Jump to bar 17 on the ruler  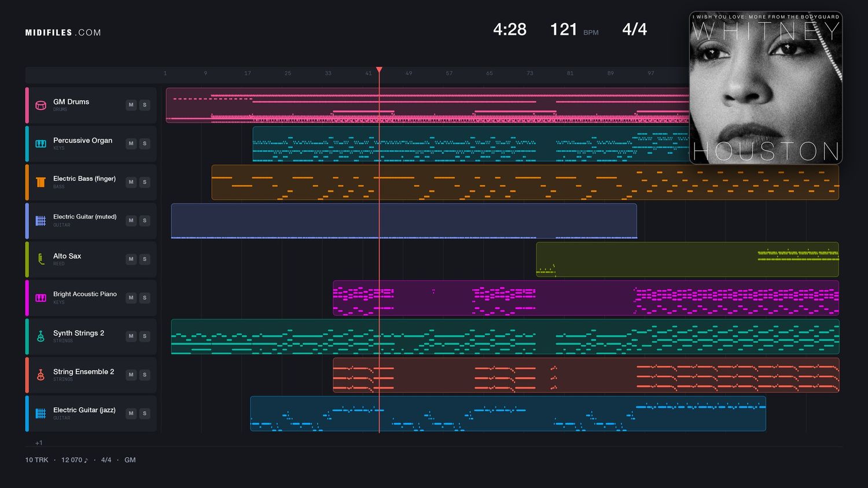[247, 73]
